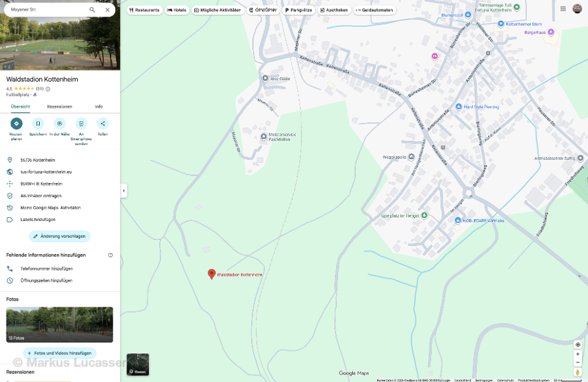Switch to the Rezensionen tab
The height and width of the screenshot is (382, 588).
(x=59, y=107)
